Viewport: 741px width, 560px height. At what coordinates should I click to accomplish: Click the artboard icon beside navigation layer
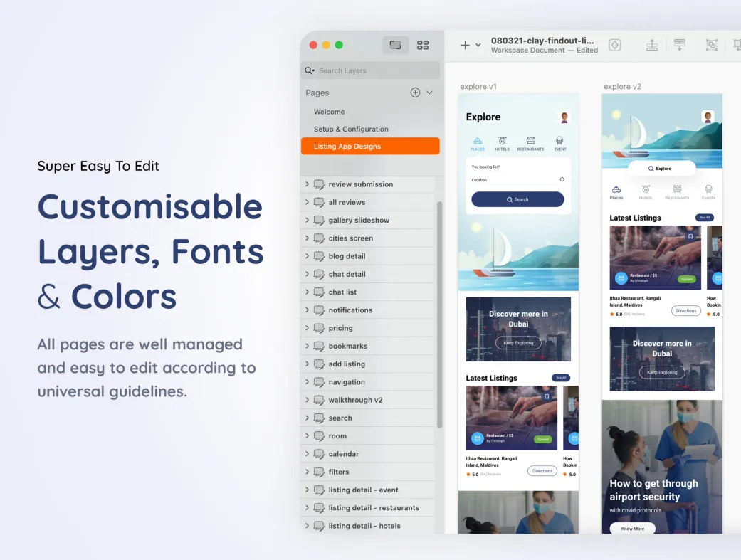319,382
